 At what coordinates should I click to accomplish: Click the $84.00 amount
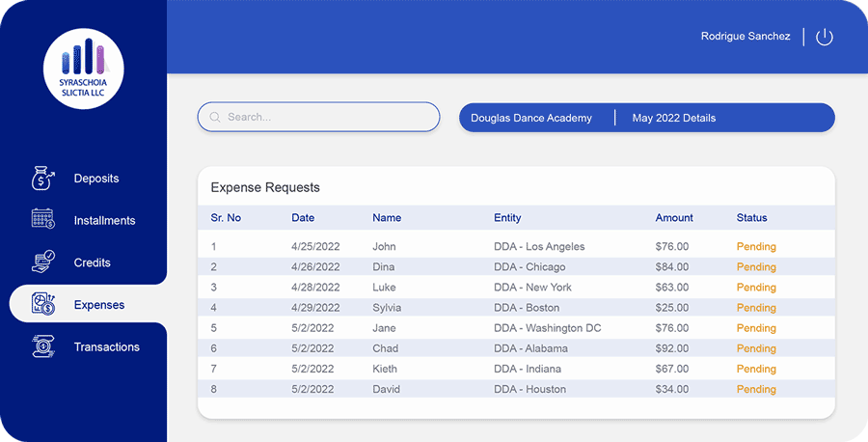tap(672, 267)
